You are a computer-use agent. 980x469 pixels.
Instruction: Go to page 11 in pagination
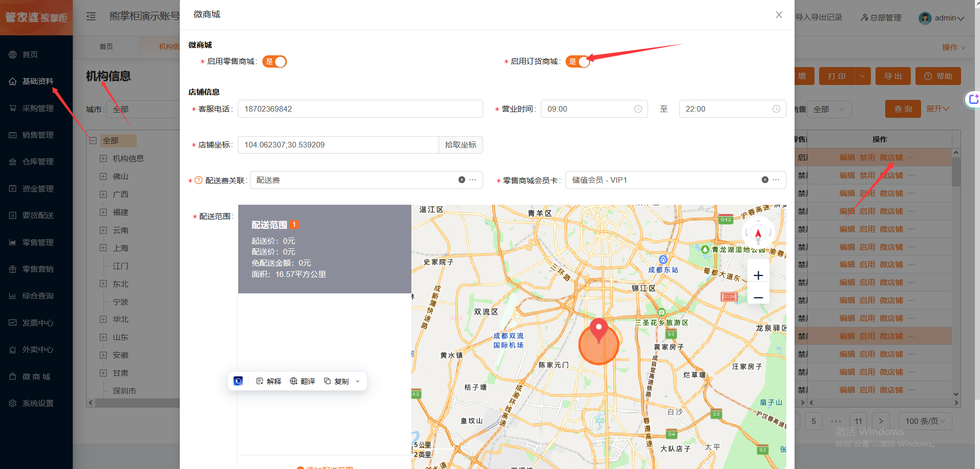(x=859, y=421)
